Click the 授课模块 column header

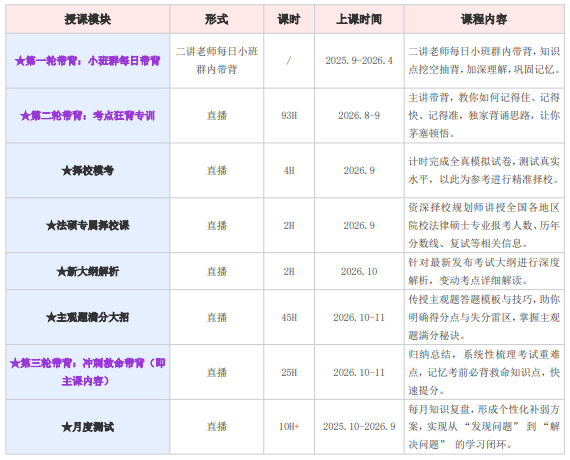[88, 19]
